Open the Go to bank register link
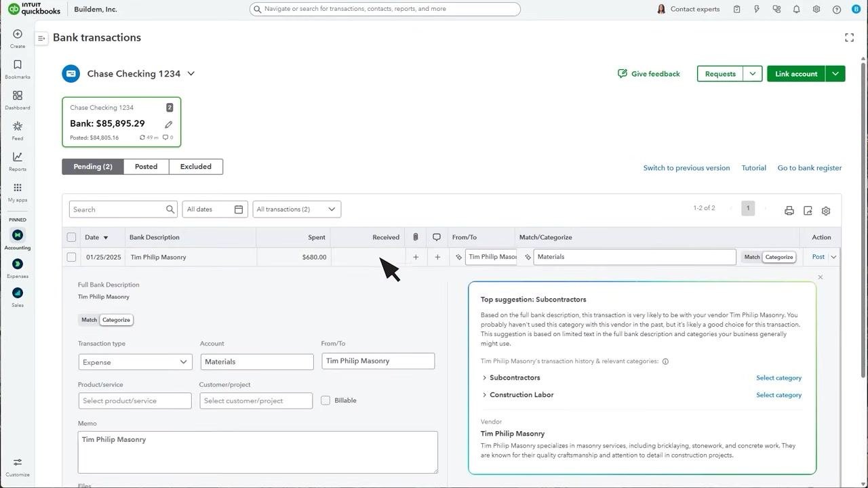This screenshot has width=868, height=488. coord(810,168)
